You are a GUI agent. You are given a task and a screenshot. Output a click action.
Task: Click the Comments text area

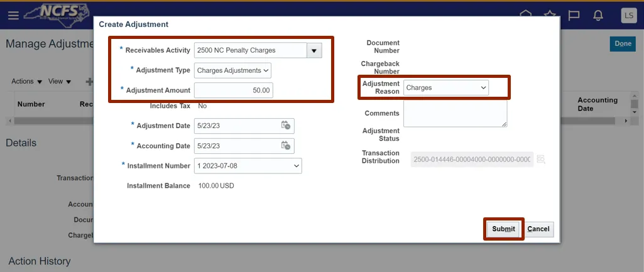(x=455, y=114)
